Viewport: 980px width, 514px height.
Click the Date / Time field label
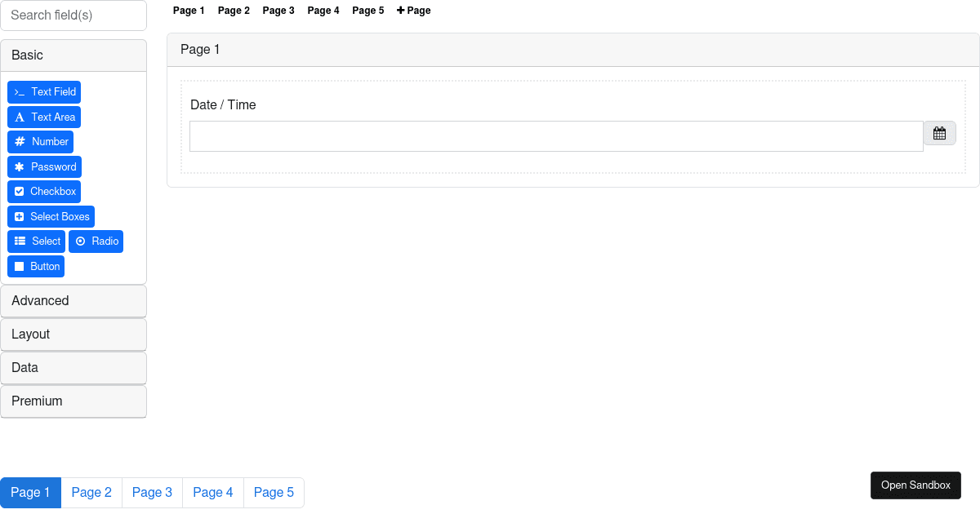click(x=223, y=104)
